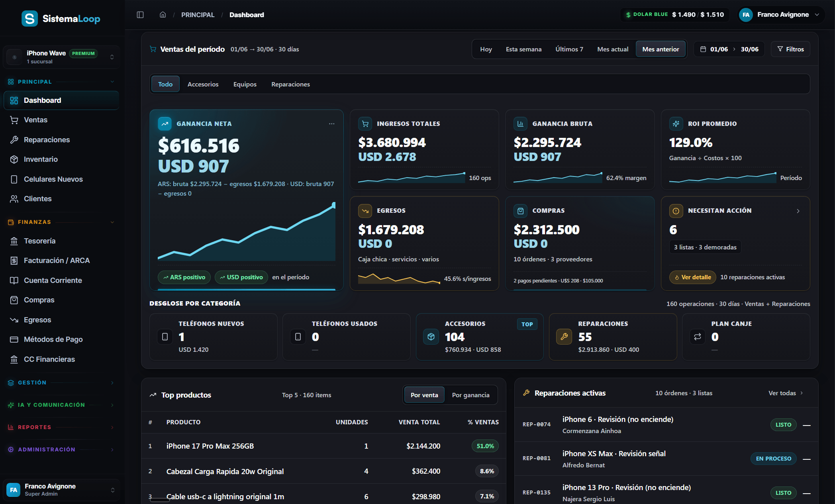Open the iPhone 17 Pro Max 256GB row
Image resolution: width=835 pixels, height=504 pixels.
pos(323,446)
